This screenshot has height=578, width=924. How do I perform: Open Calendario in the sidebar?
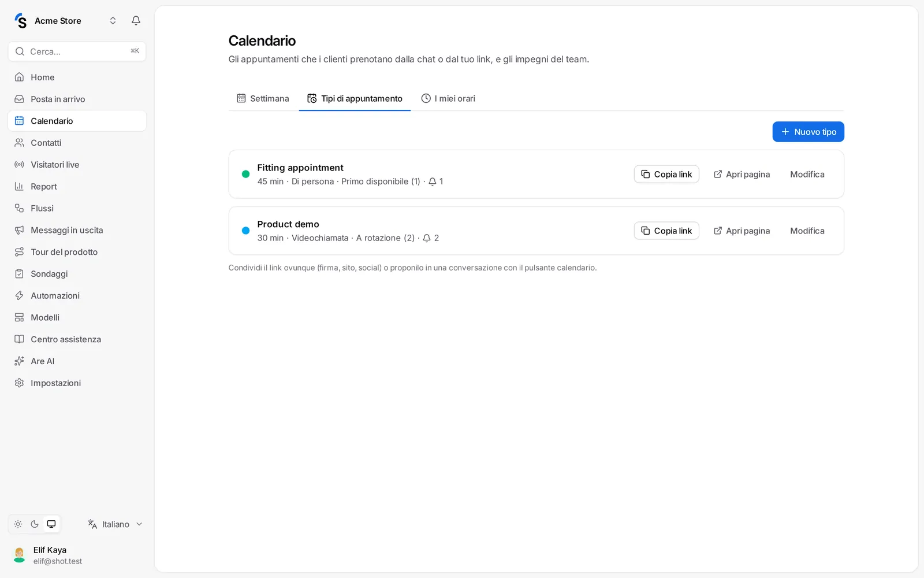[77, 121]
